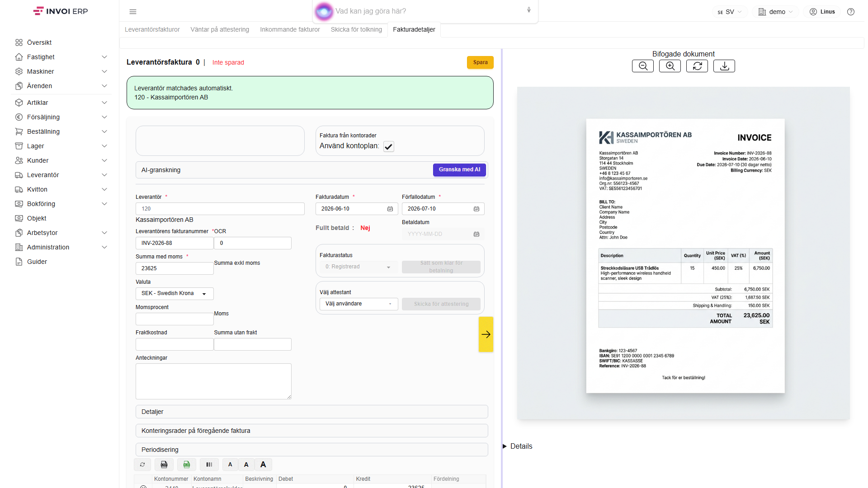Open the Valuta currency dropdown
The image size is (868, 488).
point(175,294)
